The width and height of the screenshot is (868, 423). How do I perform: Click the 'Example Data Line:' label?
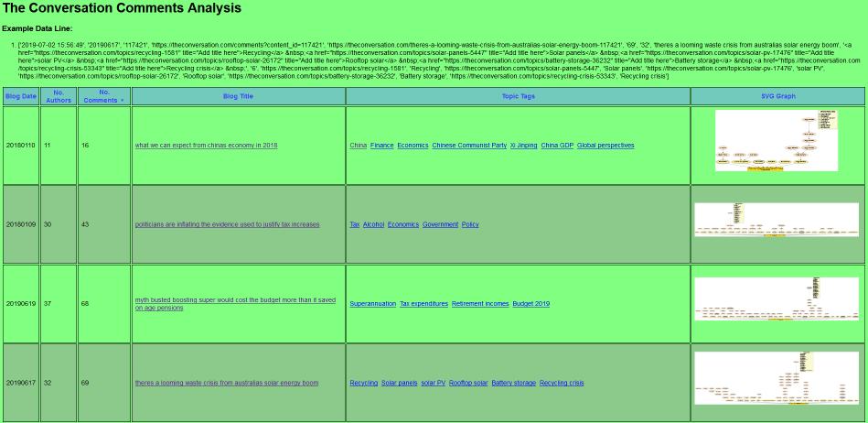(x=38, y=28)
